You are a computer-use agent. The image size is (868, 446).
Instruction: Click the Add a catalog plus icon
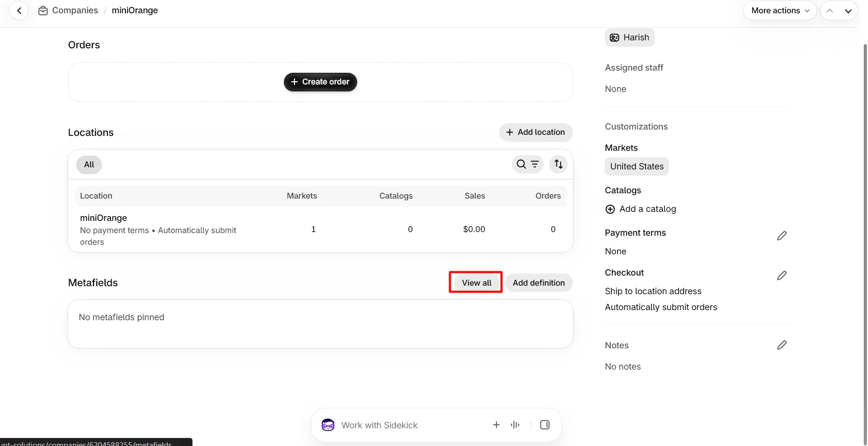click(610, 209)
